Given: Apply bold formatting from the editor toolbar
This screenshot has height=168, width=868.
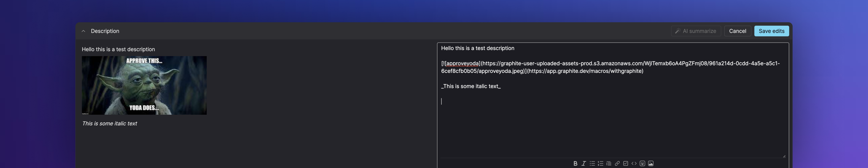Looking at the screenshot, I should [x=575, y=163].
